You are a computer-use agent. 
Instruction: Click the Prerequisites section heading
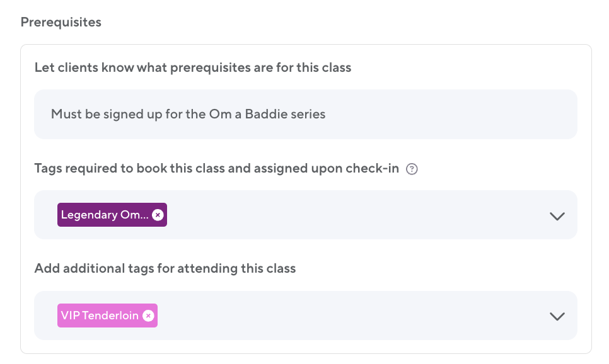coord(61,22)
